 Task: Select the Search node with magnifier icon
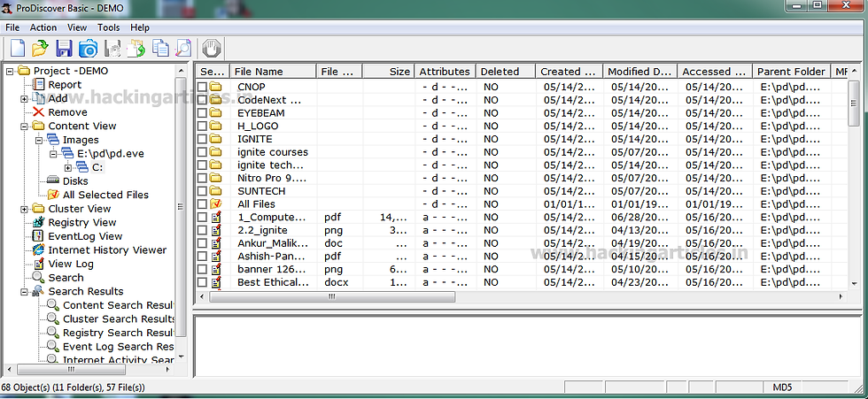pos(66,278)
